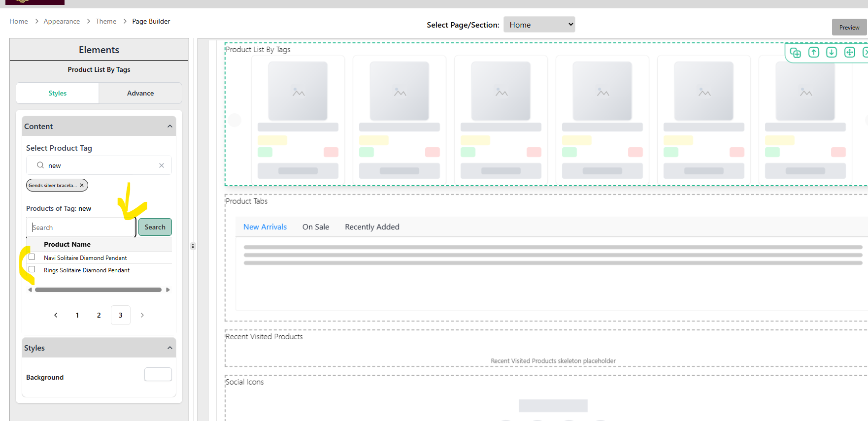The width and height of the screenshot is (868, 421).
Task: Click the horizontal scrollbar right arrow
Action: [x=168, y=290]
